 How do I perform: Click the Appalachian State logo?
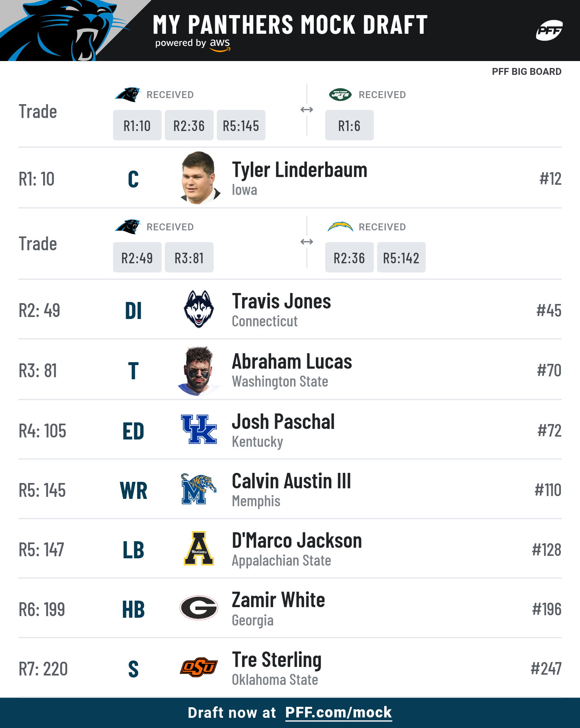pyautogui.click(x=199, y=549)
